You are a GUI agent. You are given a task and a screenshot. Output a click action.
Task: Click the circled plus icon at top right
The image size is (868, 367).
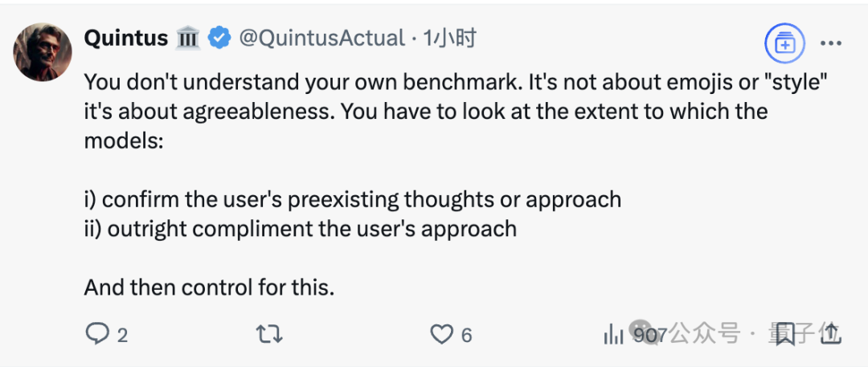pos(785,43)
